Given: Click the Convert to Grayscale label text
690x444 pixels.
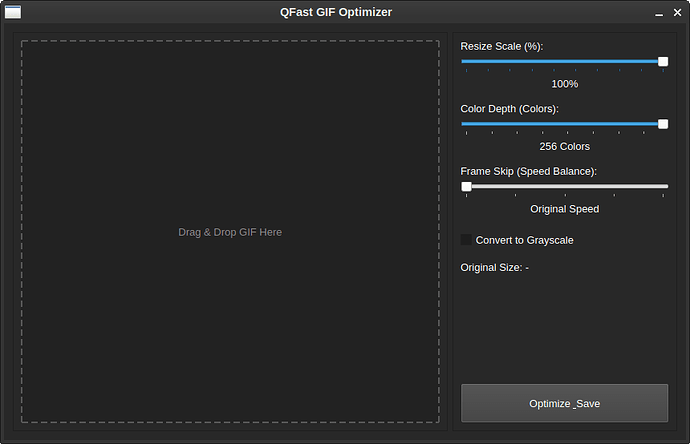Looking at the screenshot, I should (524, 240).
